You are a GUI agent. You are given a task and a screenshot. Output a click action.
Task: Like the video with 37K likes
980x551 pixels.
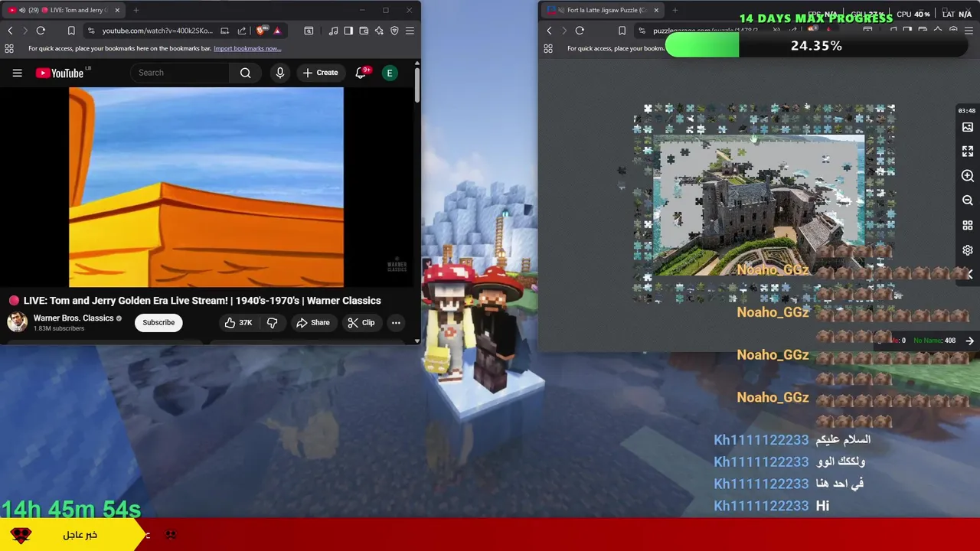click(238, 322)
